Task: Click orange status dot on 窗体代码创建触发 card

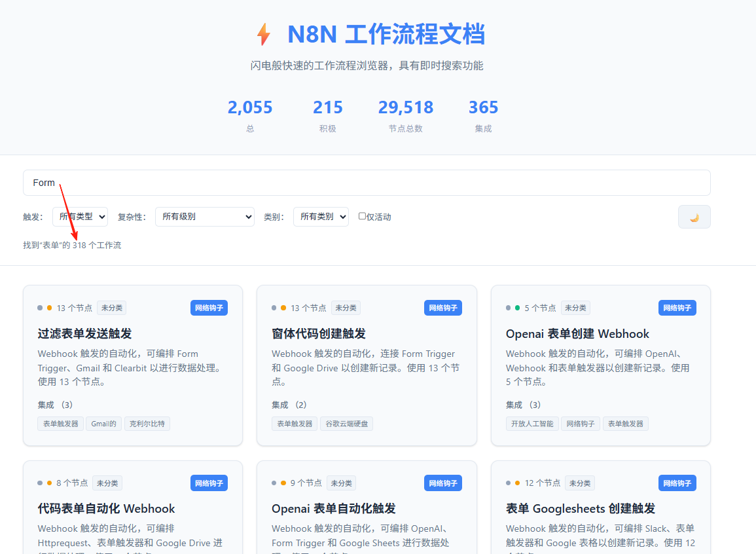Action: [283, 308]
